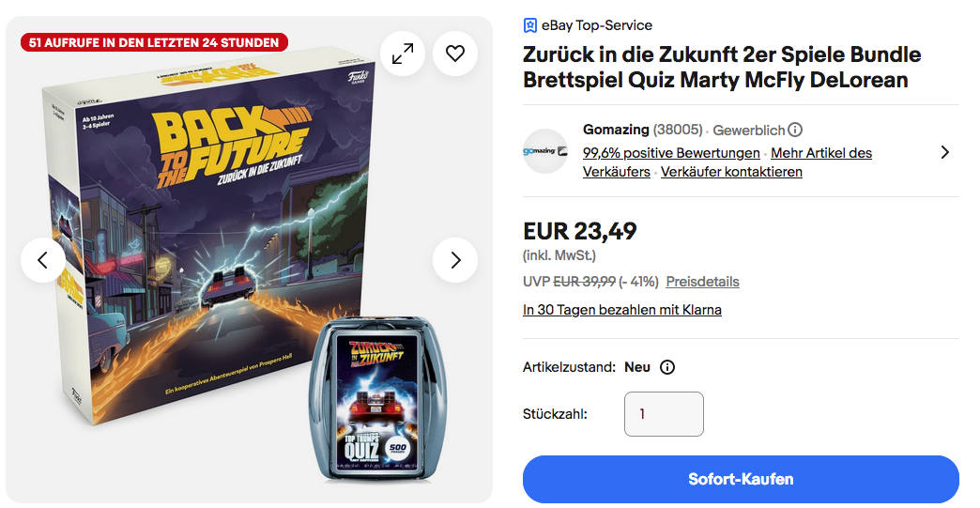Click the eBay Top-Service badge icon
980x508 pixels.
click(530, 25)
